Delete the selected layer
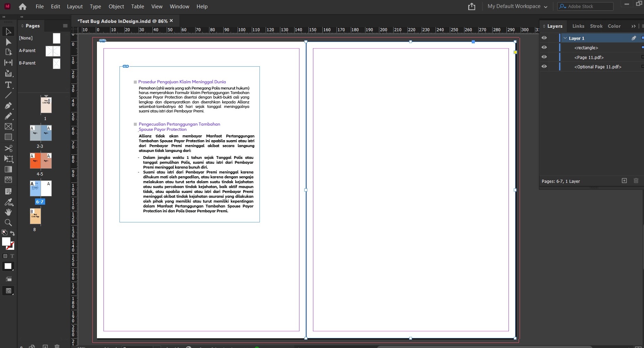 (636, 181)
